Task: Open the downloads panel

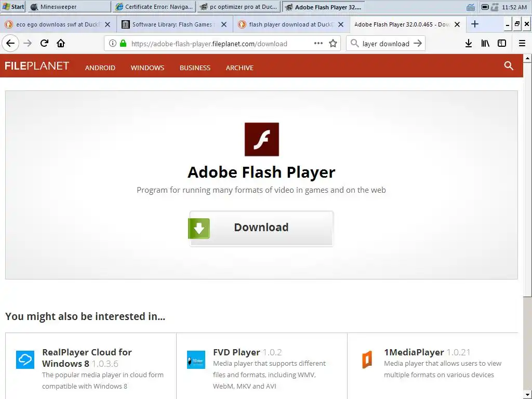Action: tap(469, 44)
